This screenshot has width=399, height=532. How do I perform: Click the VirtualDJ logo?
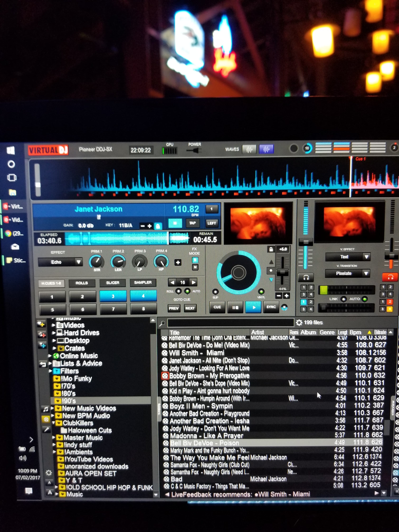click(x=48, y=150)
